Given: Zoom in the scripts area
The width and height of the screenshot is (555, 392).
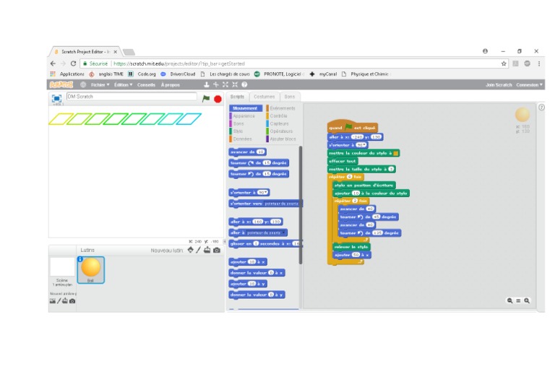Looking at the screenshot, I should coord(527,300).
